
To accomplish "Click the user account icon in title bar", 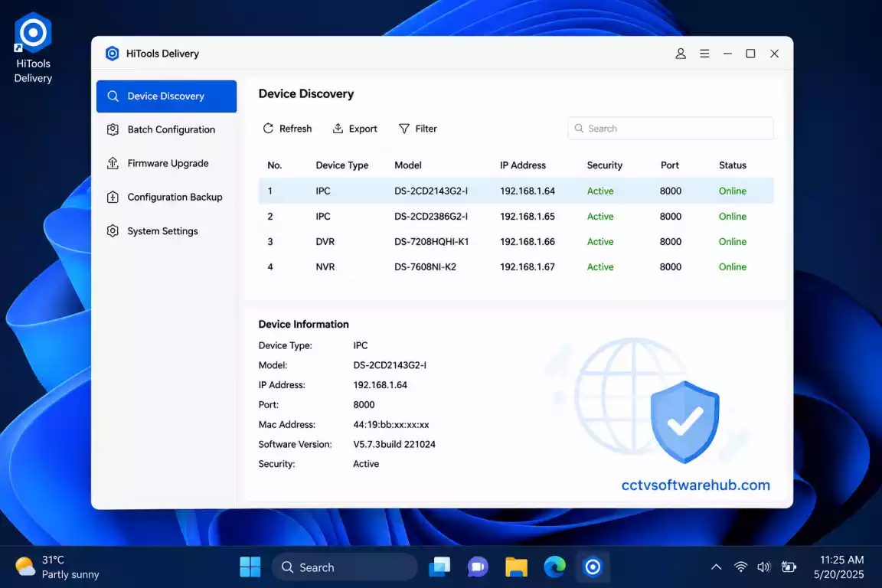I will point(681,54).
